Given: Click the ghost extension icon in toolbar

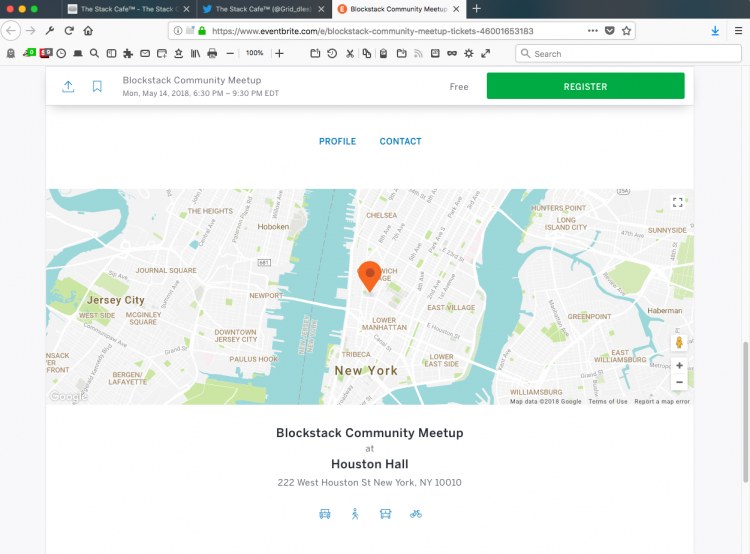Looking at the screenshot, I should pos(11,54).
